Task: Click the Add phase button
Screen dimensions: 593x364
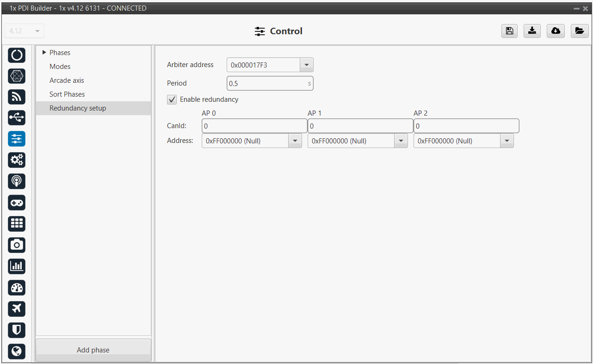Action: click(93, 350)
